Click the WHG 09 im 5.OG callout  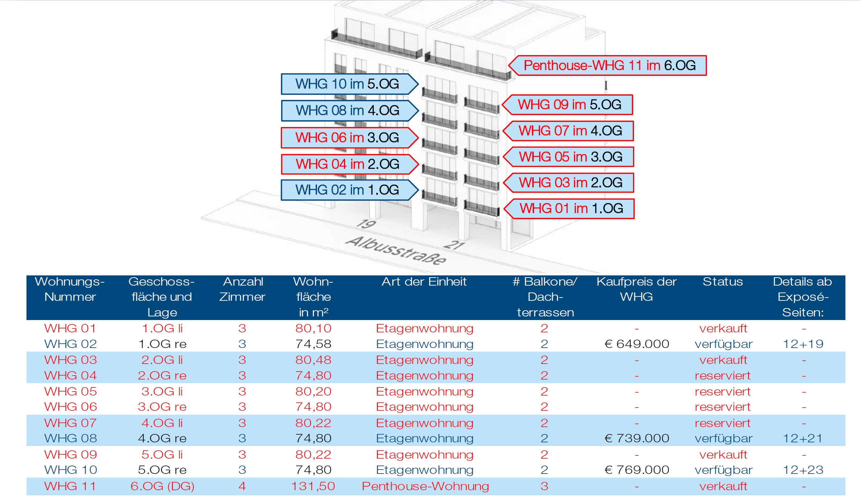[x=570, y=105]
